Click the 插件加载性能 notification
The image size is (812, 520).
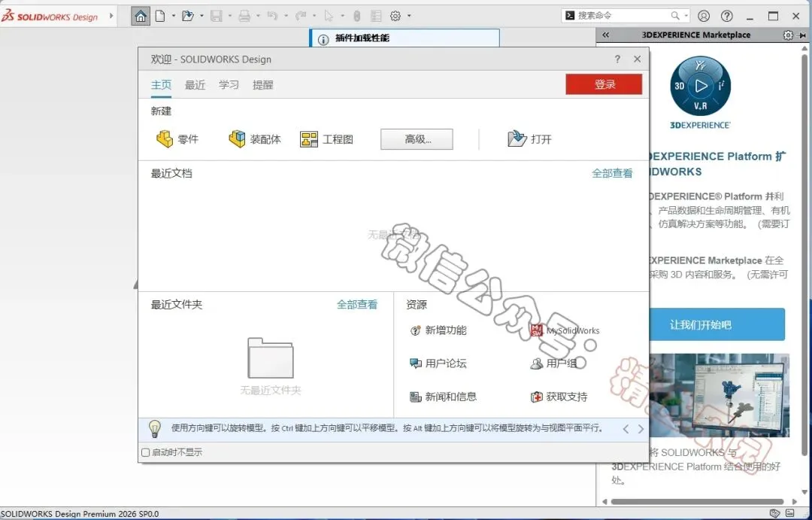tap(405, 38)
